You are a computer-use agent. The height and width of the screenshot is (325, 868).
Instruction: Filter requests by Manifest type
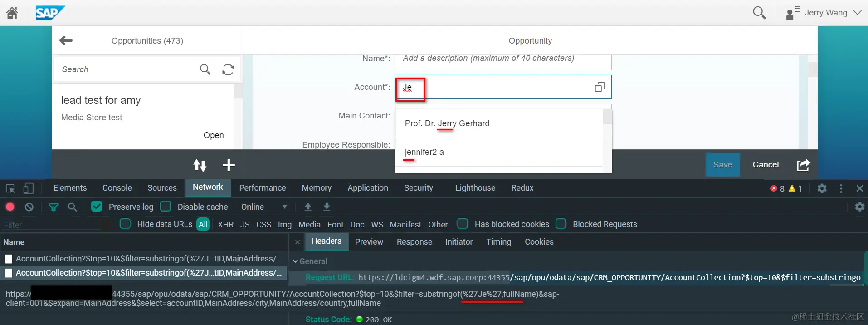405,225
